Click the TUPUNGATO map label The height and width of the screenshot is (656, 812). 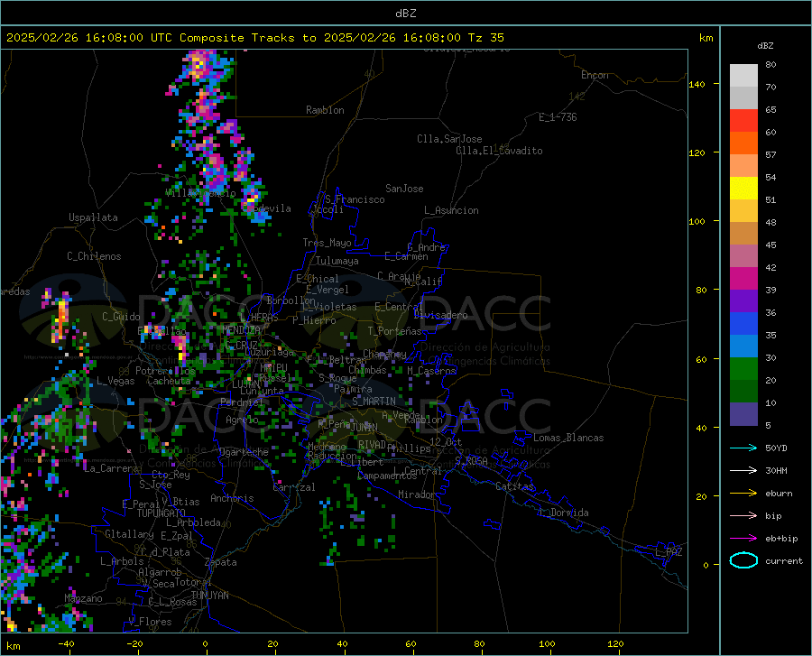click(161, 513)
